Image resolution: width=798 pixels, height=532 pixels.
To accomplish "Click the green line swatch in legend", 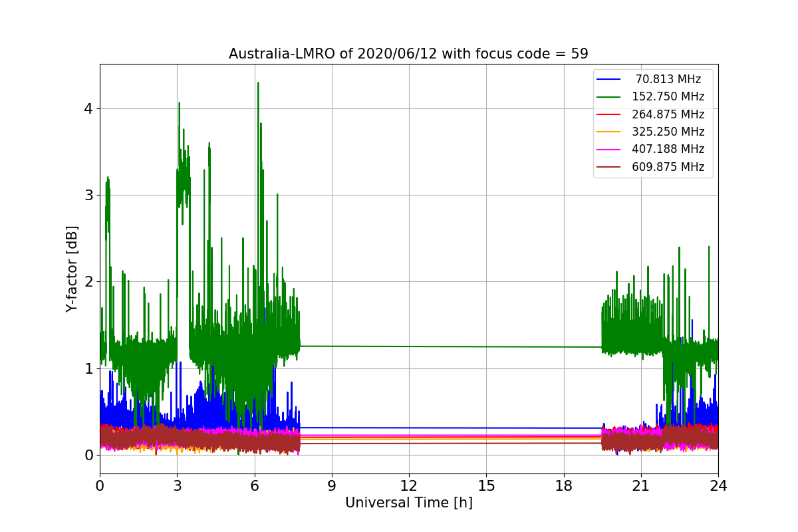I will click(x=609, y=97).
